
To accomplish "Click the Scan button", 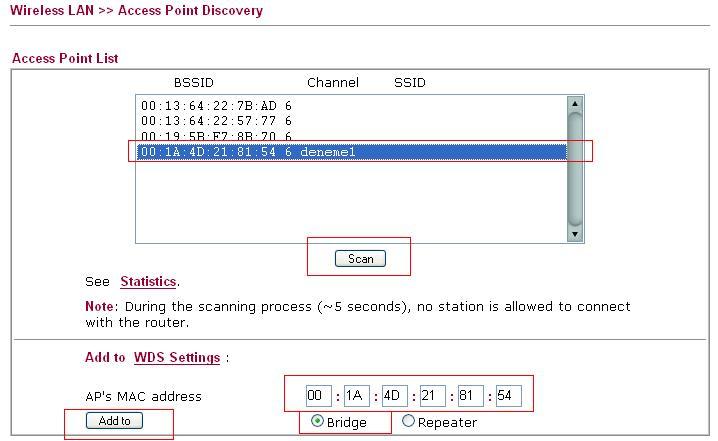I will [360, 258].
